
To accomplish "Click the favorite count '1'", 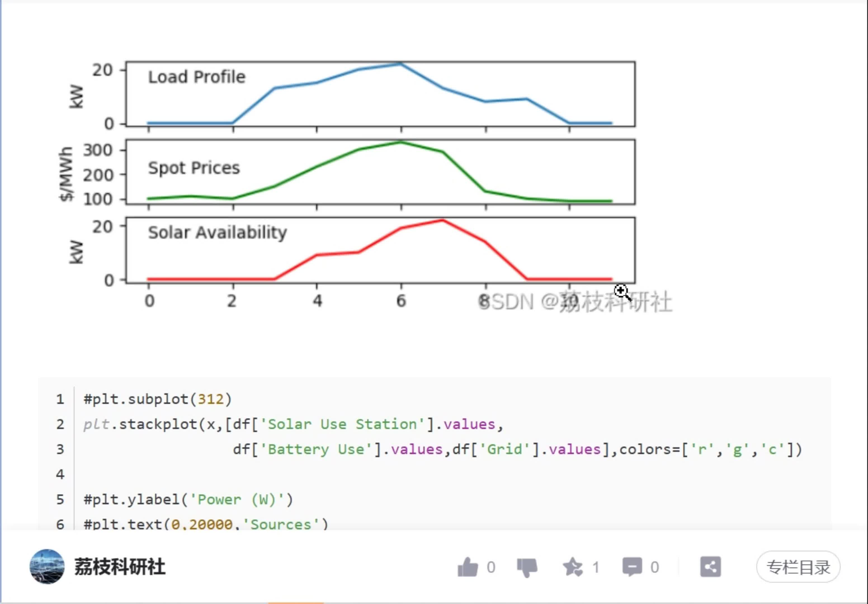I will tap(596, 567).
